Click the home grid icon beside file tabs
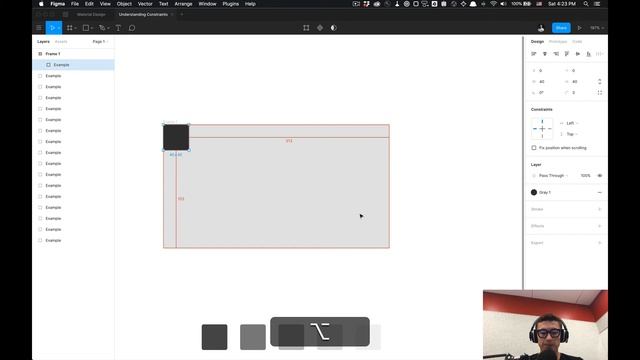This screenshot has height=360, width=640. (x=65, y=14)
